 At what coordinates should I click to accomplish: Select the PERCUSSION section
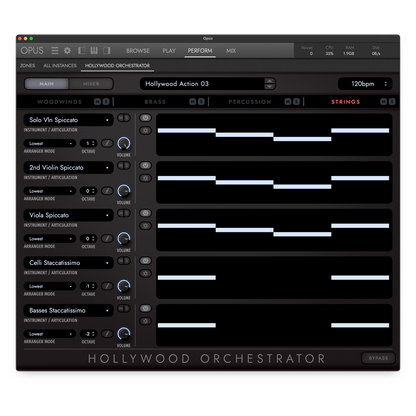[250, 102]
